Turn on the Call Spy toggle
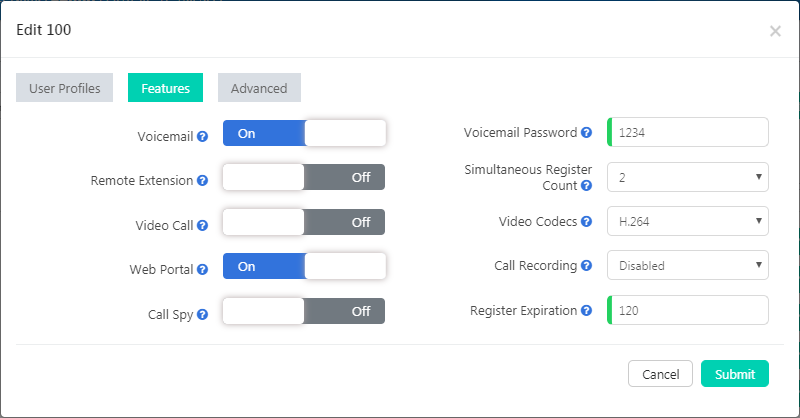 304,311
